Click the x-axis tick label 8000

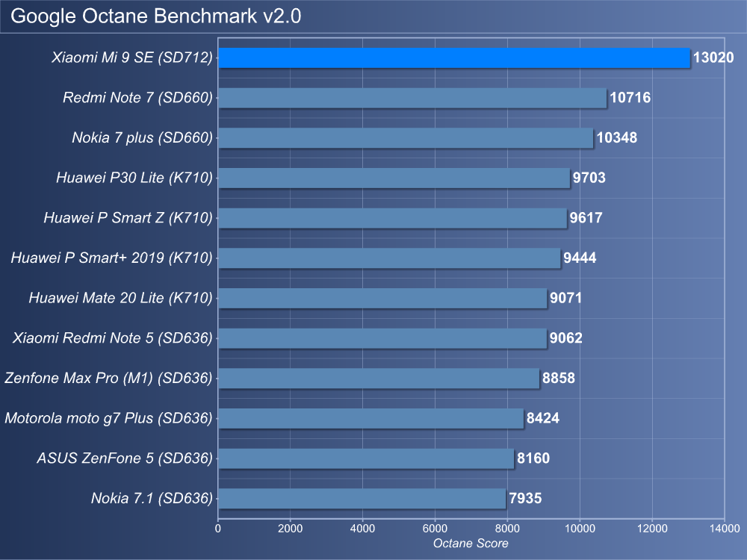coord(507,528)
